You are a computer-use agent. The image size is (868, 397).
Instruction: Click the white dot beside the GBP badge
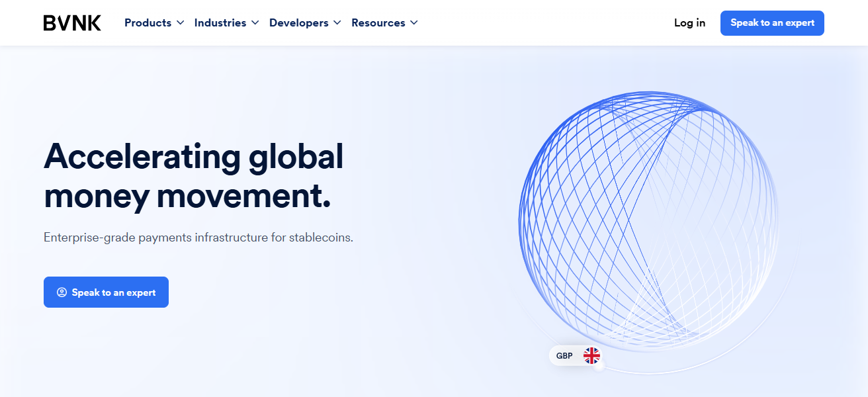click(x=599, y=366)
